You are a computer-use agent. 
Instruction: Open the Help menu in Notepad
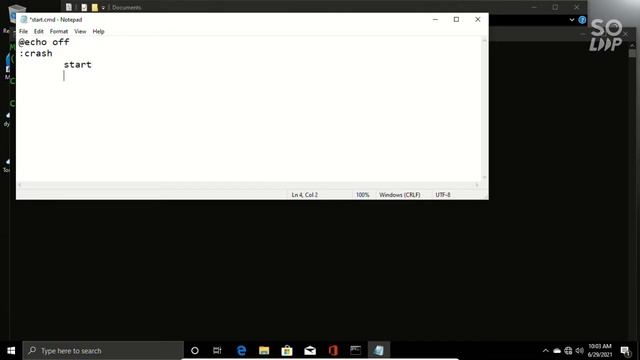98,31
